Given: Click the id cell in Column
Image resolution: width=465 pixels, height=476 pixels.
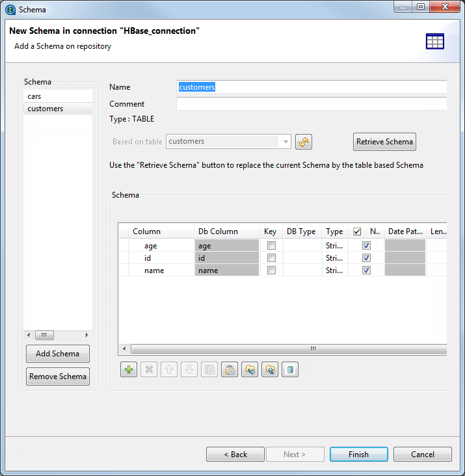Looking at the screenshot, I should (162, 258).
